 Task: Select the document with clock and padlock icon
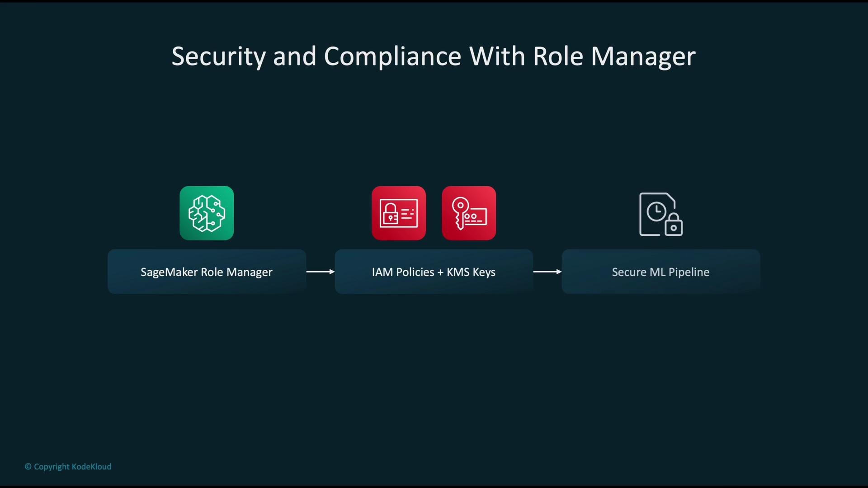(x=661, y=214)
